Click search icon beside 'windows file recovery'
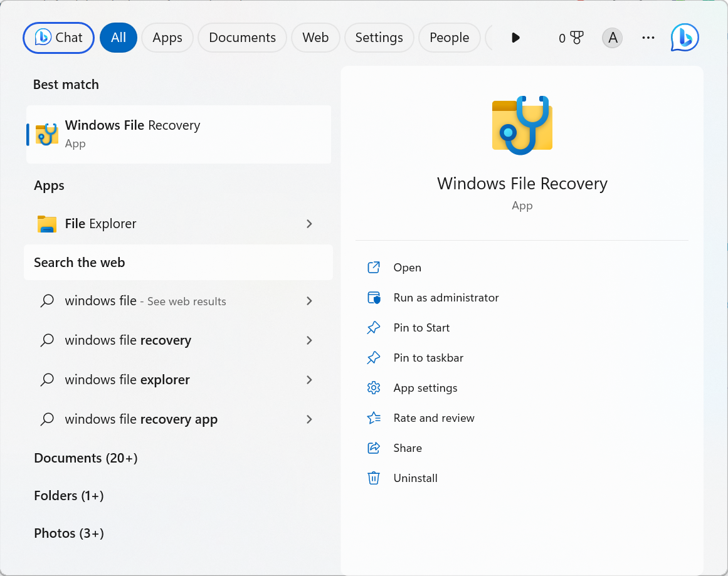Viewport: 728px width, 576px height. pos(47,340)
